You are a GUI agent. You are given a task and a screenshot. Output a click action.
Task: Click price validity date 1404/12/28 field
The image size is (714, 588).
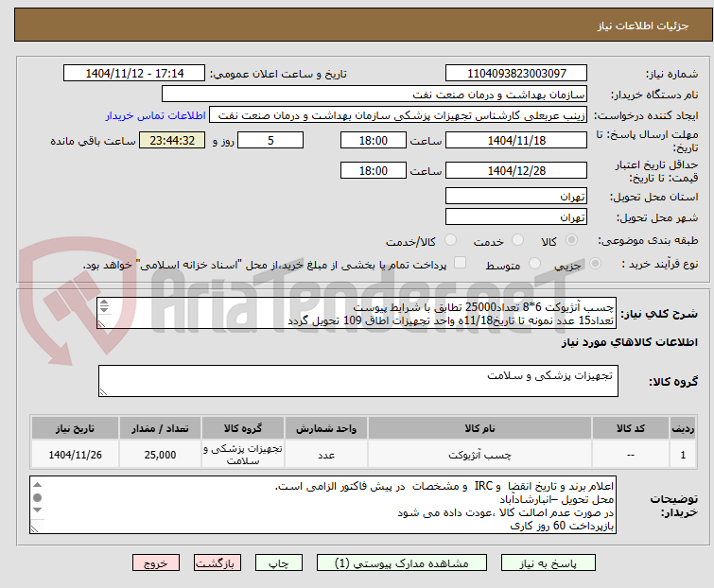[x=516, y=171]
